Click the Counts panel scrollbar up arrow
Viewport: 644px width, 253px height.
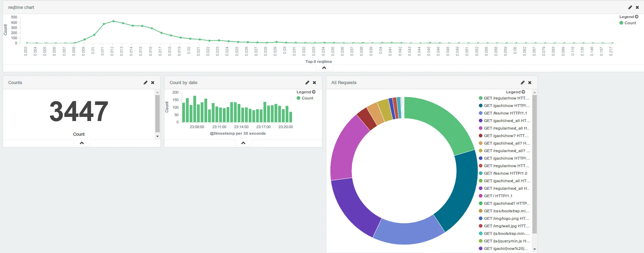click(x=157, y=92)
